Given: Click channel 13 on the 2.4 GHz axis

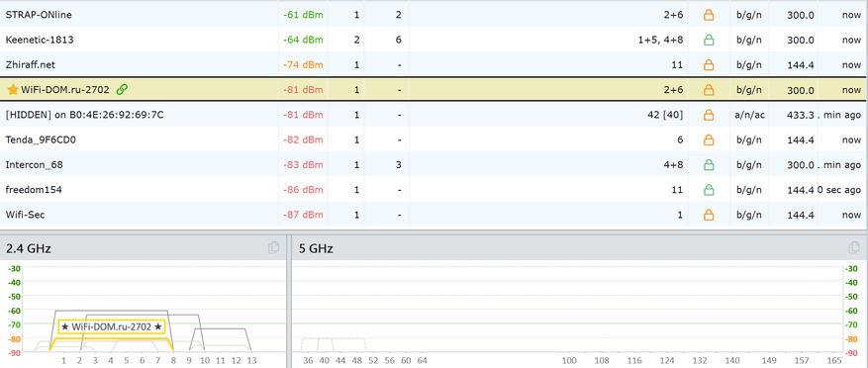Looking at the screenshot, I should [250, 361].
